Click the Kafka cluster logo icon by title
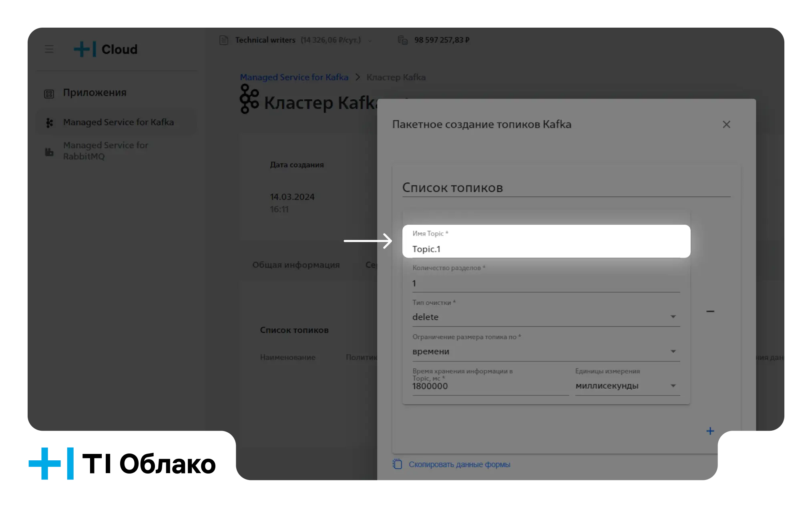This screenshot has width=812, height=508. [249, 99]
